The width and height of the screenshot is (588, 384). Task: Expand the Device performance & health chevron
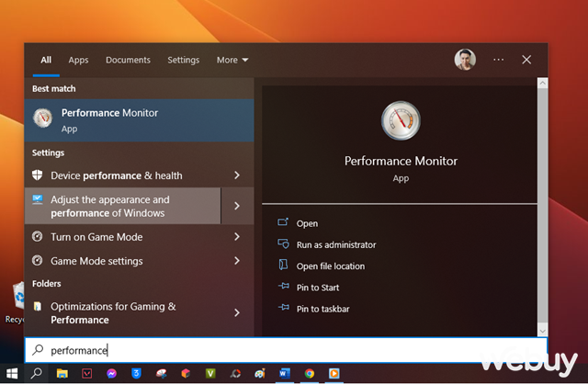pos(237,175)
